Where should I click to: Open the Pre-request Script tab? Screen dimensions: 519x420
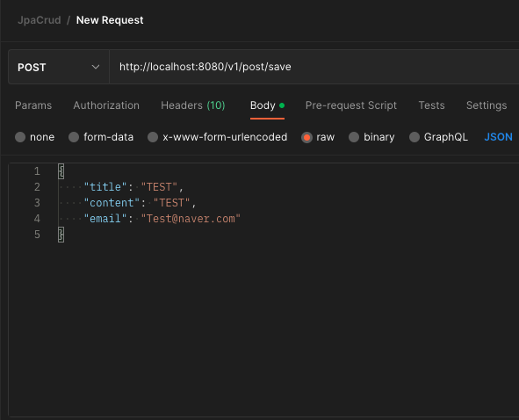point(351,105)
